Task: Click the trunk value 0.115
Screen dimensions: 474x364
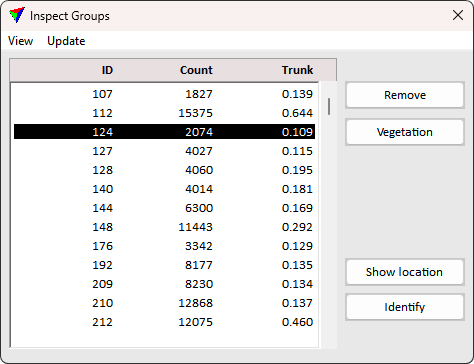Action: pos(297,151)
